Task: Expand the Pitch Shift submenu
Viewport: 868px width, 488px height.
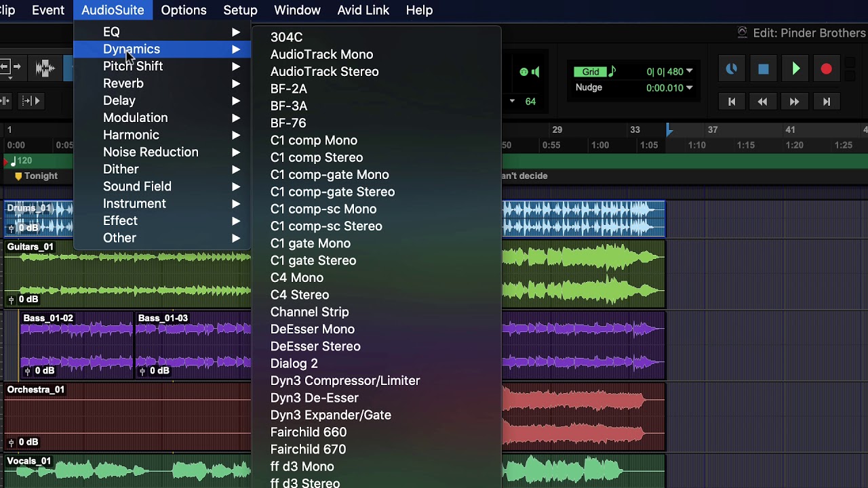Action: [x=162, y=66]
